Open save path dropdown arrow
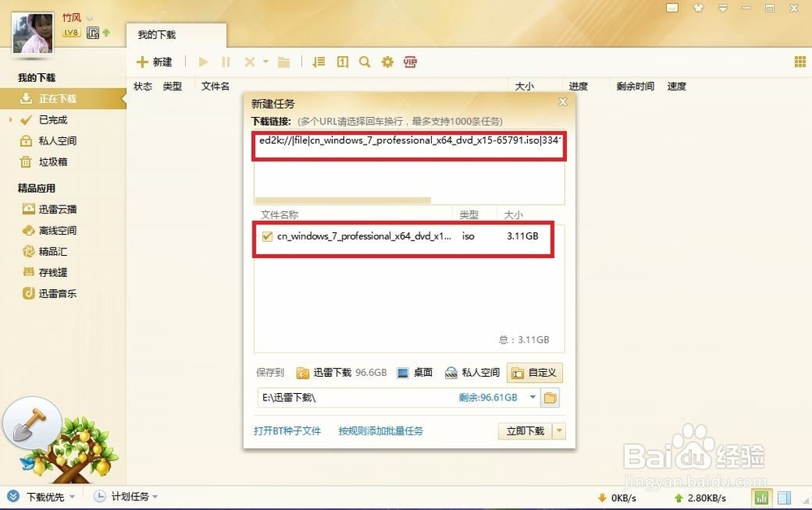Image resolution: width=812 pixels, height=510 pixels. (x=533, y=397)
